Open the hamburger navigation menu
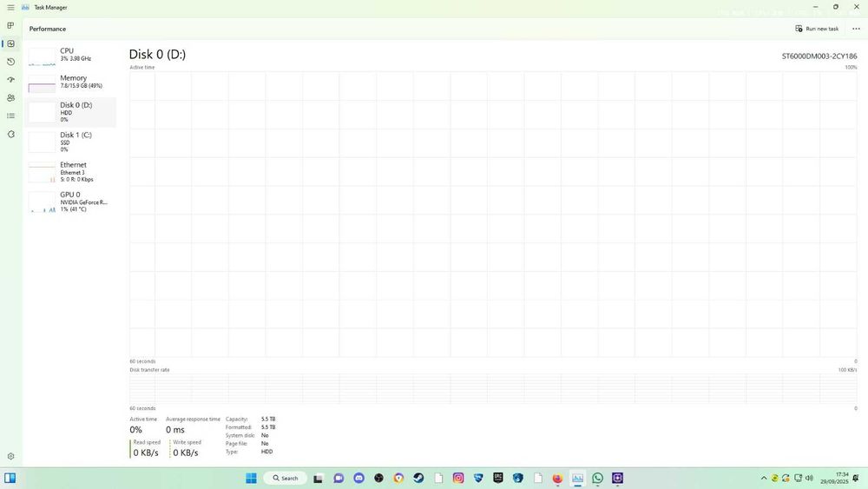This screenshot has height=489, width=868. pyautogui.click(x=10, y=8)
